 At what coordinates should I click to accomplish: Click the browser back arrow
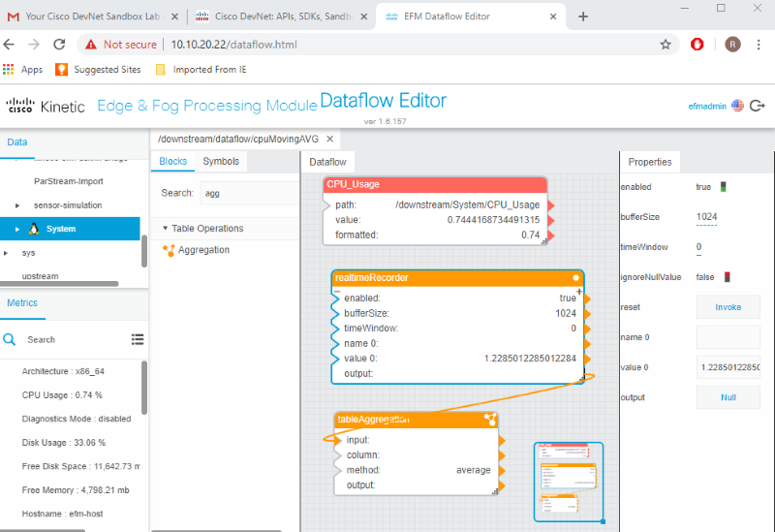[9, 45]
